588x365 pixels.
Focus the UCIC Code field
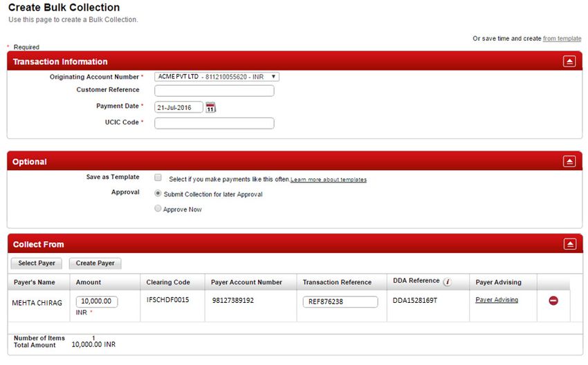point(214,123)
